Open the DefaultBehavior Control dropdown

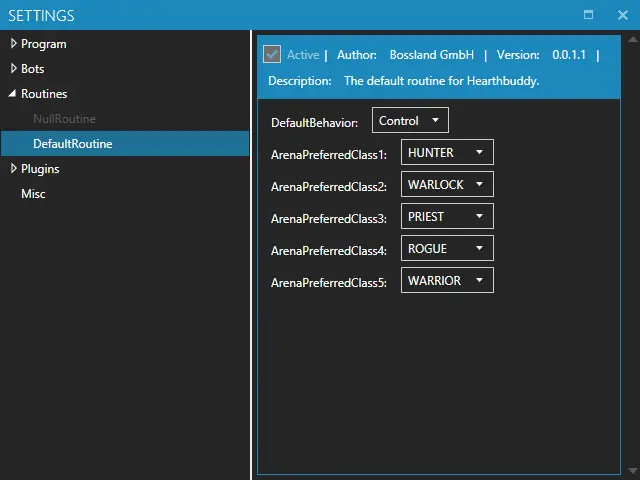410,121
